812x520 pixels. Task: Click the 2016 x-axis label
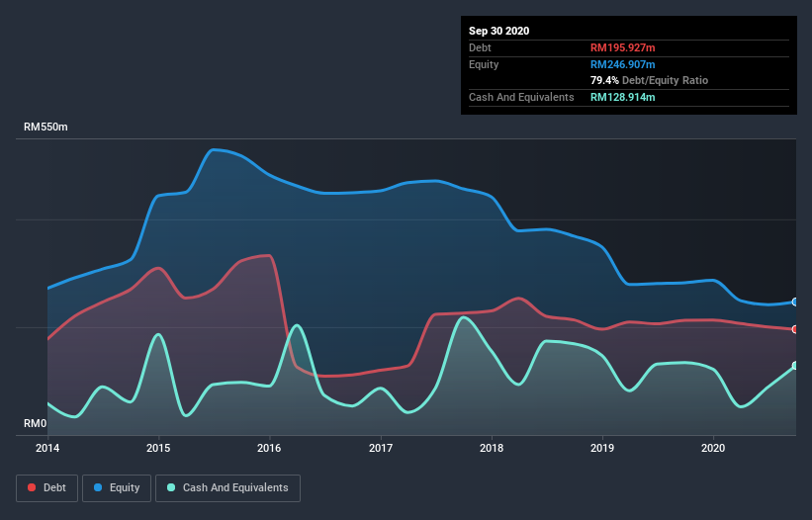(269, 448)
